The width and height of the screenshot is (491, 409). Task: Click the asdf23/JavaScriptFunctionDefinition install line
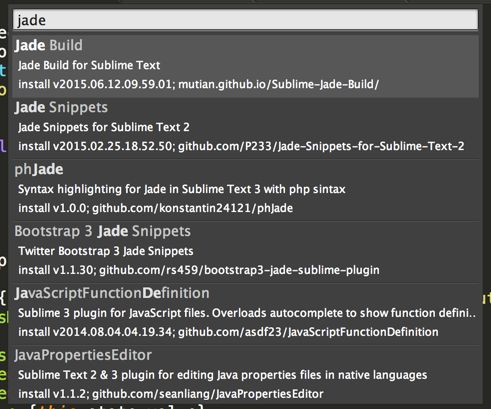228,332
